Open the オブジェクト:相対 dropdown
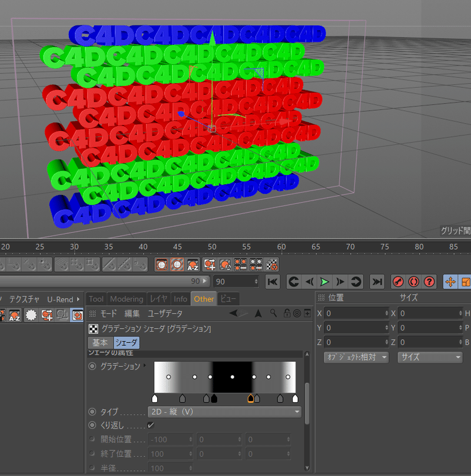The image size is (471, 476). pyautogui.click(x=356, y=358)
